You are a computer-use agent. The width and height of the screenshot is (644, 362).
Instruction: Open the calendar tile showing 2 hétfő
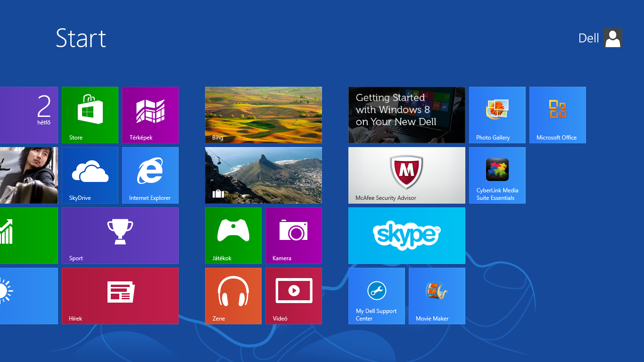[29, 115]
